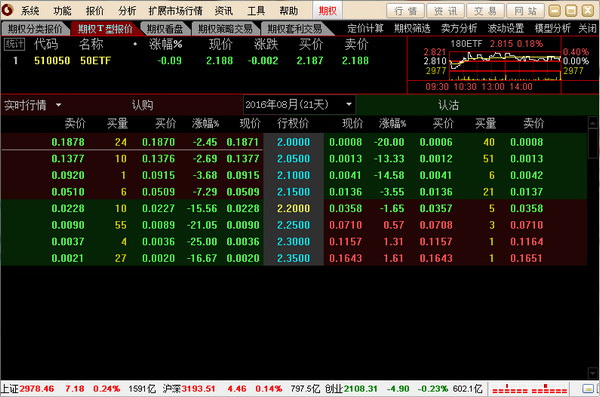Click the 沪深 index 3193.51
This screenshot has height=397, width=600.
point(198,389)
